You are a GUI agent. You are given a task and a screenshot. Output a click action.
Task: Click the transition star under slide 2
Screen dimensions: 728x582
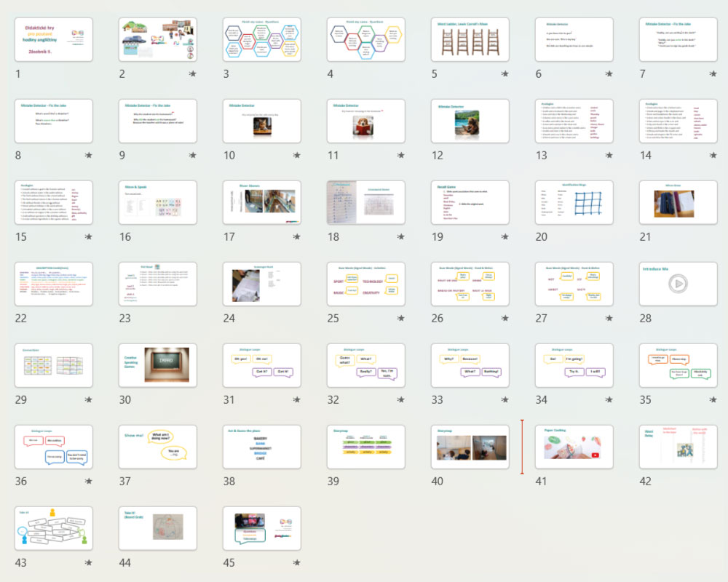(192, 74)
